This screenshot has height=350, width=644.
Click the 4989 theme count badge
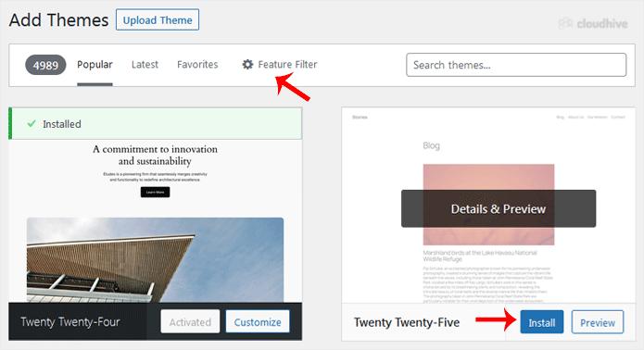click(45, 65)
